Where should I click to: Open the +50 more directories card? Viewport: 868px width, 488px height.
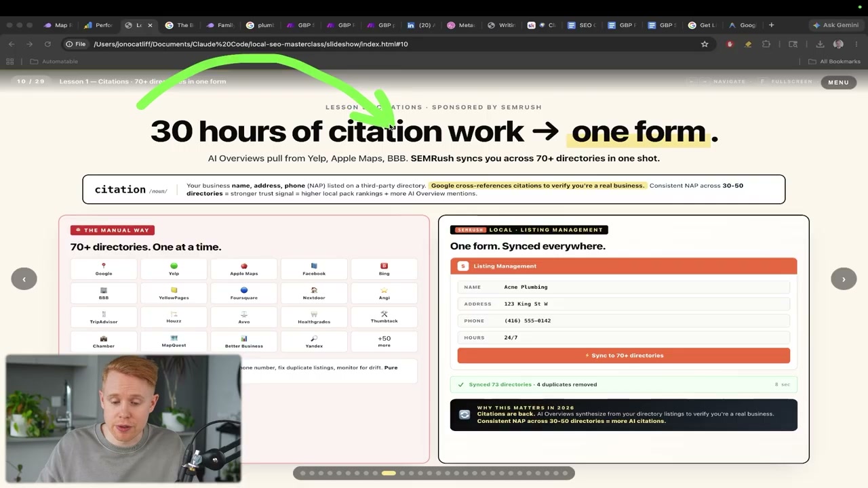(384, 341)
